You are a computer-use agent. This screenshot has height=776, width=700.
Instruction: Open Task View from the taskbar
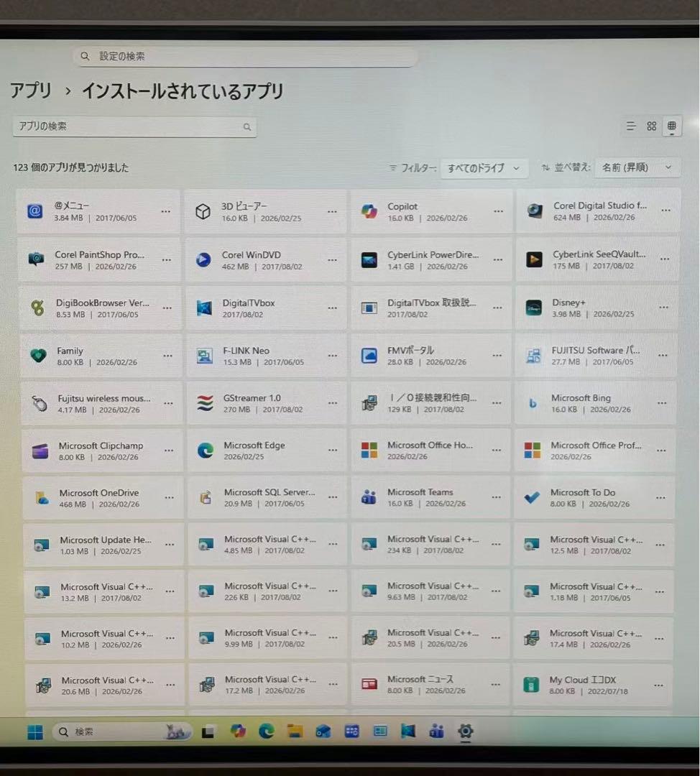coord(208,731)
